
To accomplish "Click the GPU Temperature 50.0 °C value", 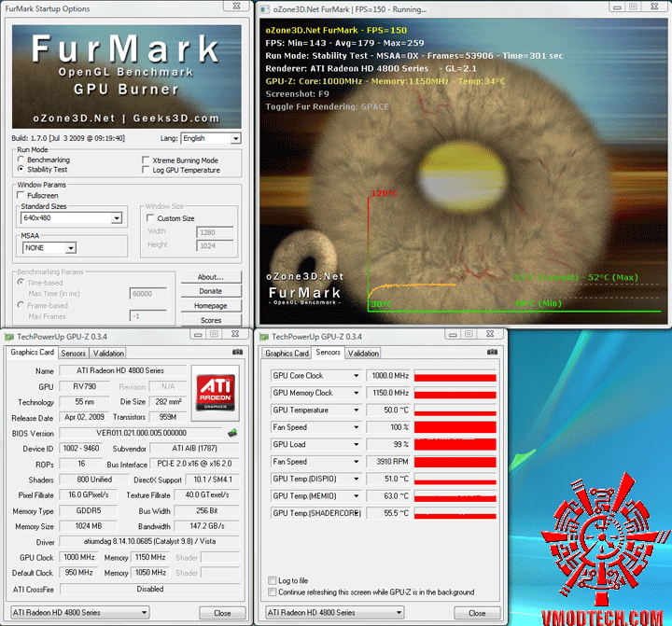I will pyautogui.click(x=388, y=410).
